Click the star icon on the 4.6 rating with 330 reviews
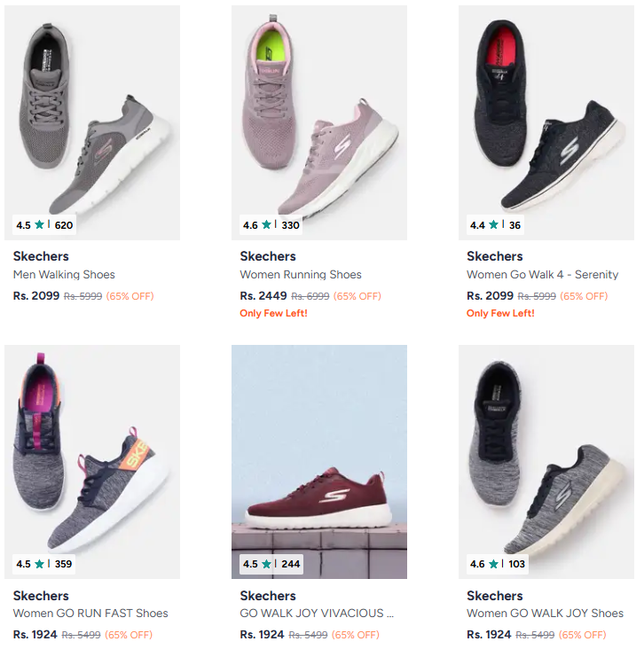Screen dimensions: 644x657 click(266, 225)
